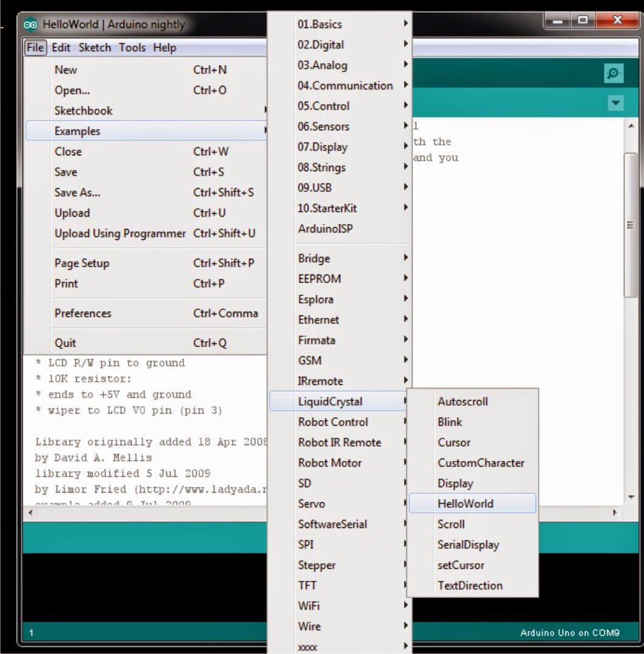The image size is (644, 654).
Task: Open the Help menu
Action: tap(163, 47)
